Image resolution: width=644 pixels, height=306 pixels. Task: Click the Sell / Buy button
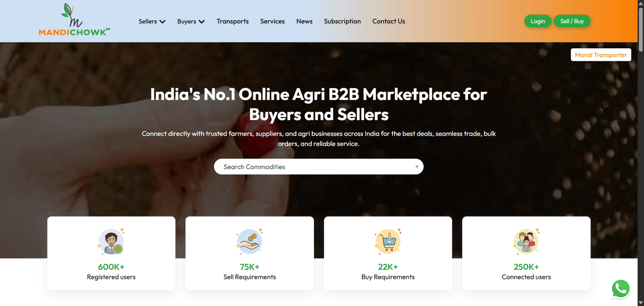(x=572, y=21)
